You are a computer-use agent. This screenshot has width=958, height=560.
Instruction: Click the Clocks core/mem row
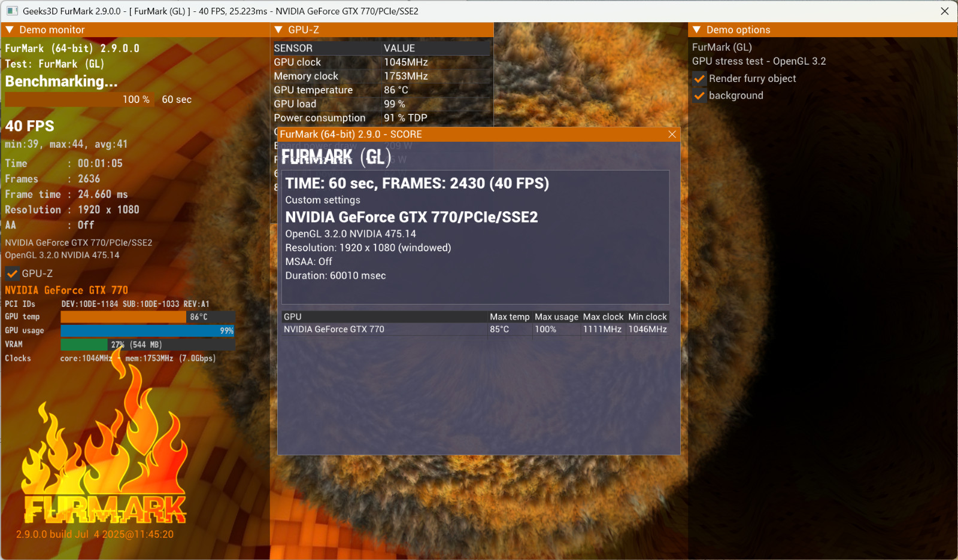tap(110, 358)
